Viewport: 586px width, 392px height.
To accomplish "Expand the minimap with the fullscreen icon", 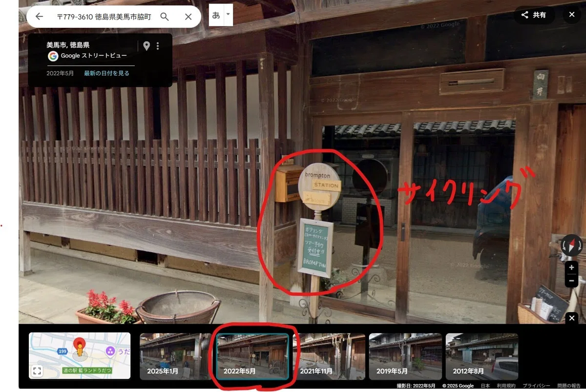I will point(37,371).
